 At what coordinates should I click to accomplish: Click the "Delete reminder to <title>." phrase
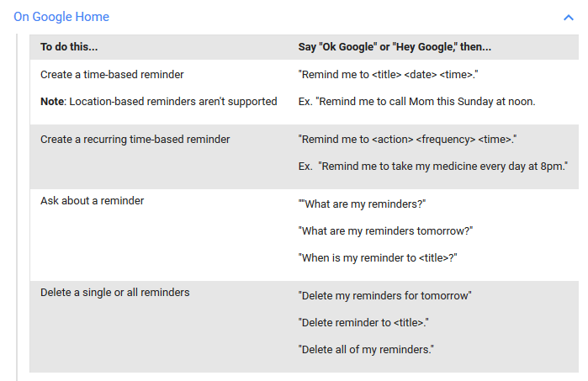tap(364, 322)
